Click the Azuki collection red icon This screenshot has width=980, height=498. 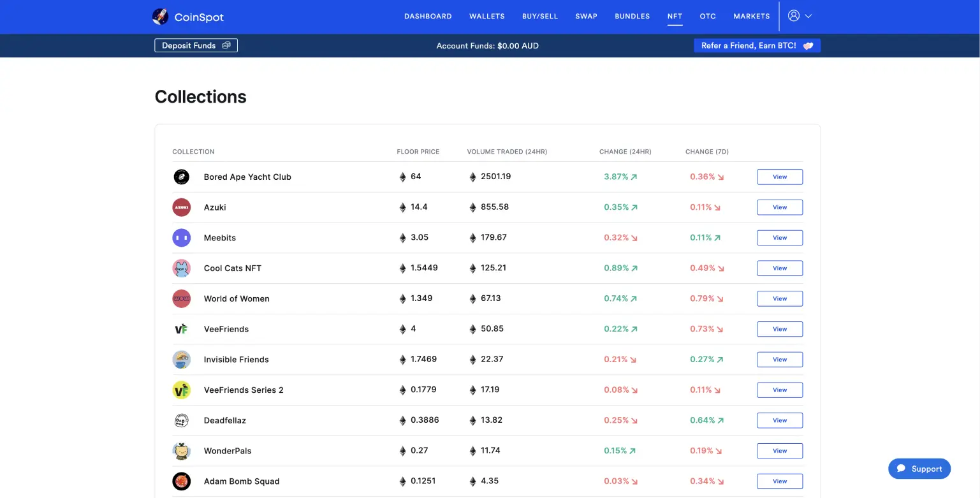point(181,207)
